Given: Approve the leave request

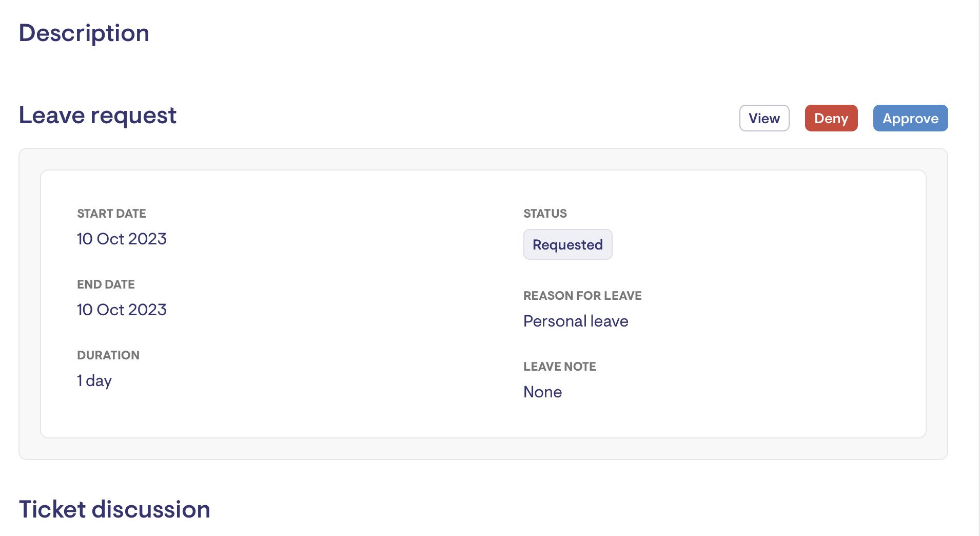Looking at the screenshot, I should (910, 118).
